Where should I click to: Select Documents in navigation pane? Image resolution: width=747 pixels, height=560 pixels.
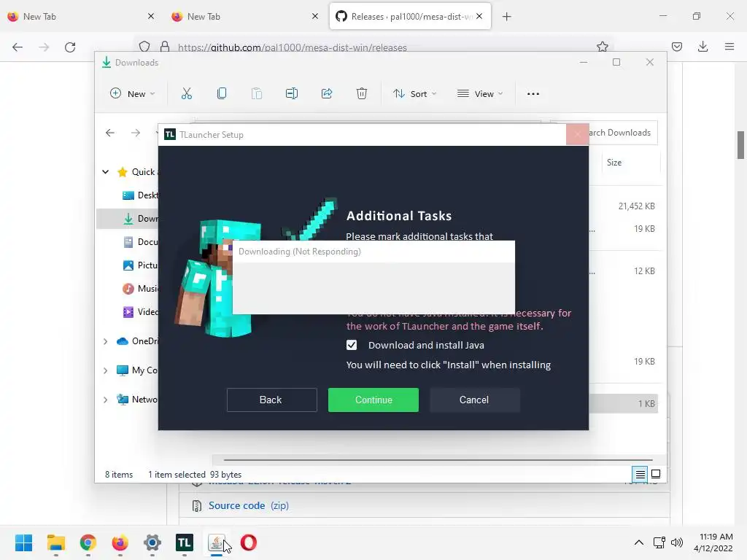click(140, 242)
